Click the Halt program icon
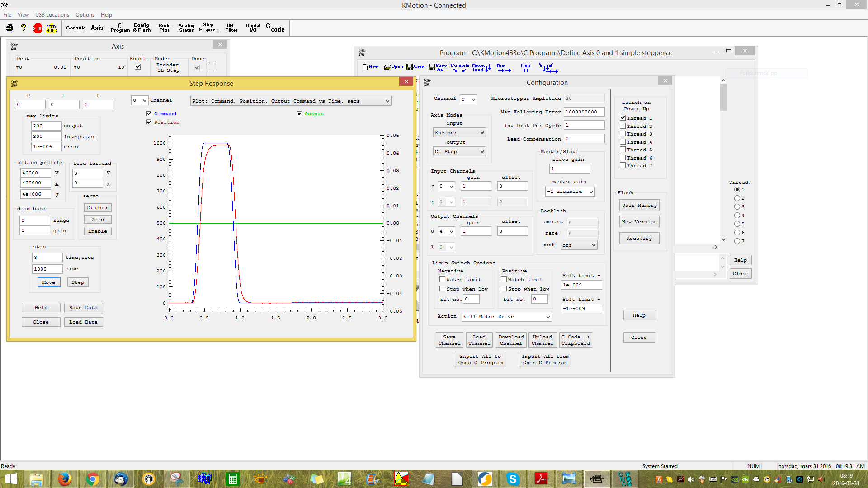This screenshot has width=868, height=488. pos(525,68)
